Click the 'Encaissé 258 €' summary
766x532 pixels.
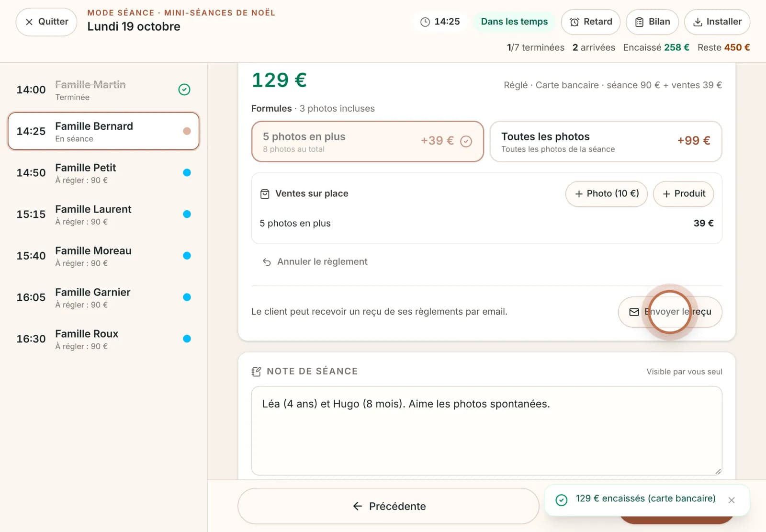656,47
